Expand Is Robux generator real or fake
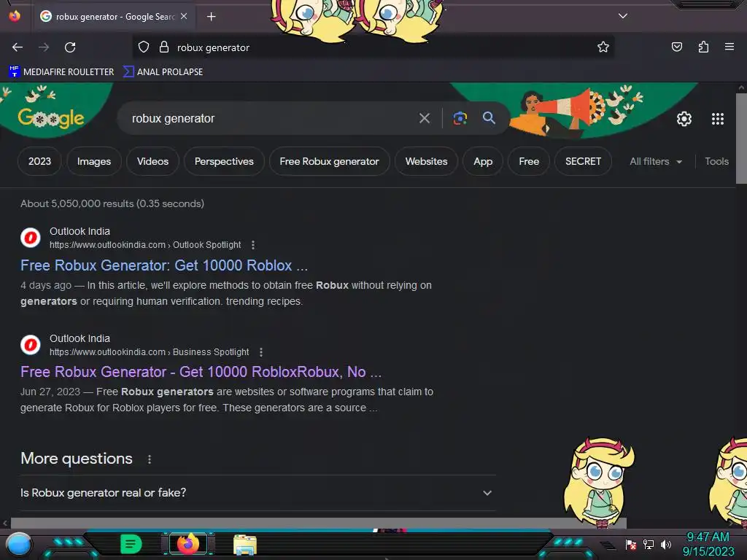Image resolution: width=747 pixels, height=560 pixels. [258, 493]
